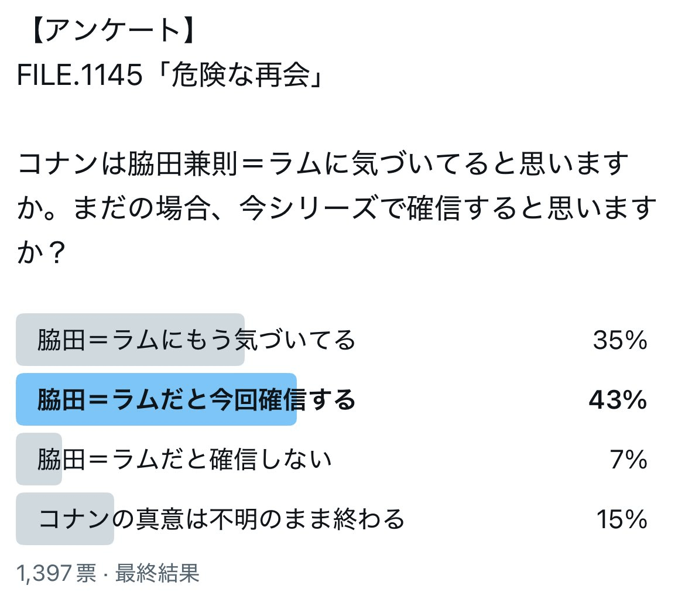
Task: Click the 1,397票 vote count
Action: point(56,573)
